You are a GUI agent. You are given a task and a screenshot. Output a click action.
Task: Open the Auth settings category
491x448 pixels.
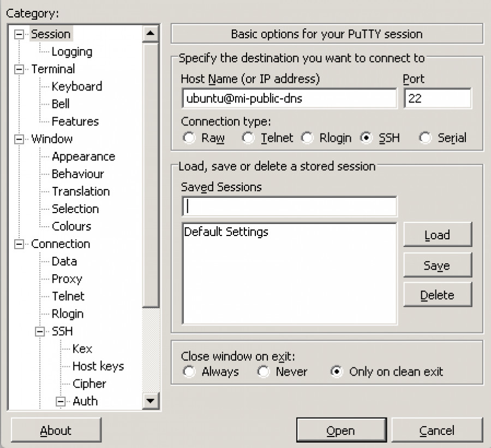coord(85,401)
